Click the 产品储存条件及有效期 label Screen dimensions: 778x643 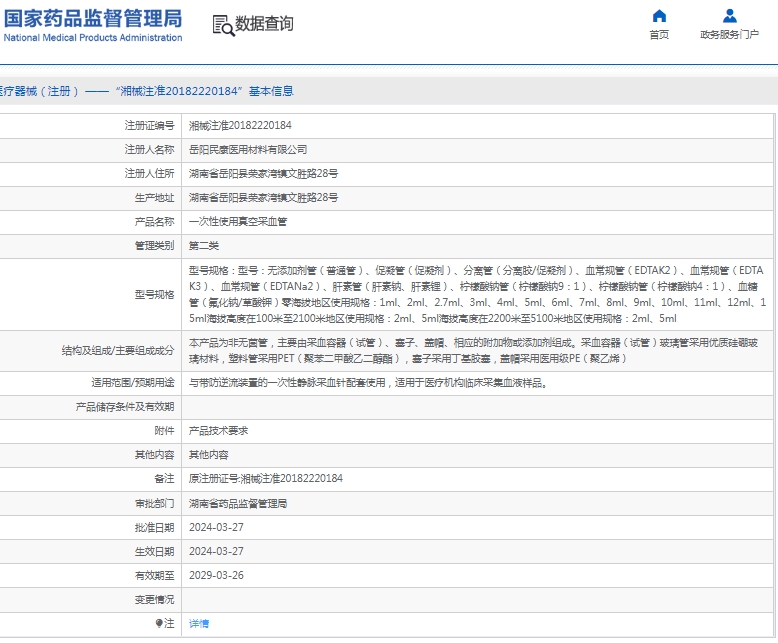pos(125,407)
